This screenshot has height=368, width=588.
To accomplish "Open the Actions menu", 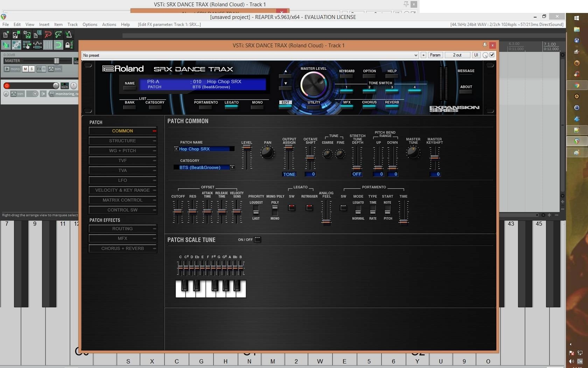I will pyautogui.click(x=109, y=25).
